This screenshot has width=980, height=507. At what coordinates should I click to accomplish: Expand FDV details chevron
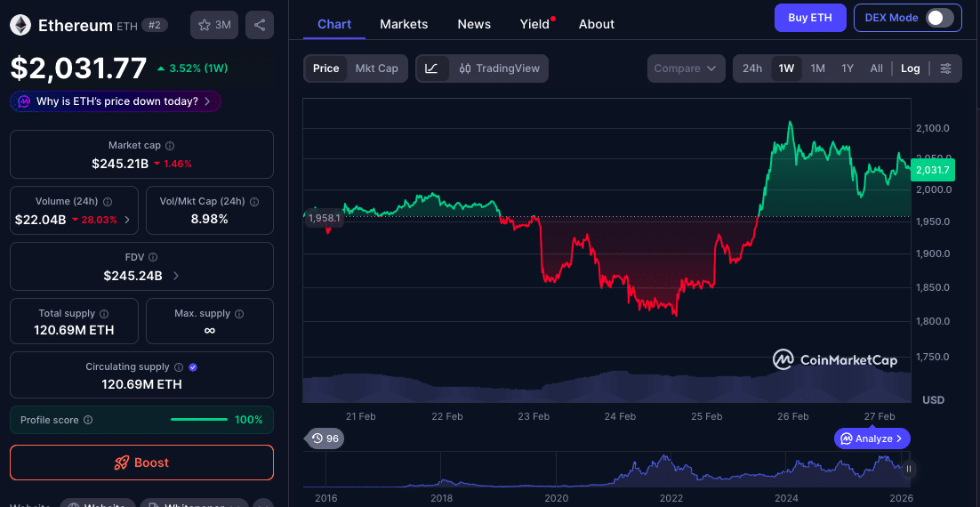point(175,275)
